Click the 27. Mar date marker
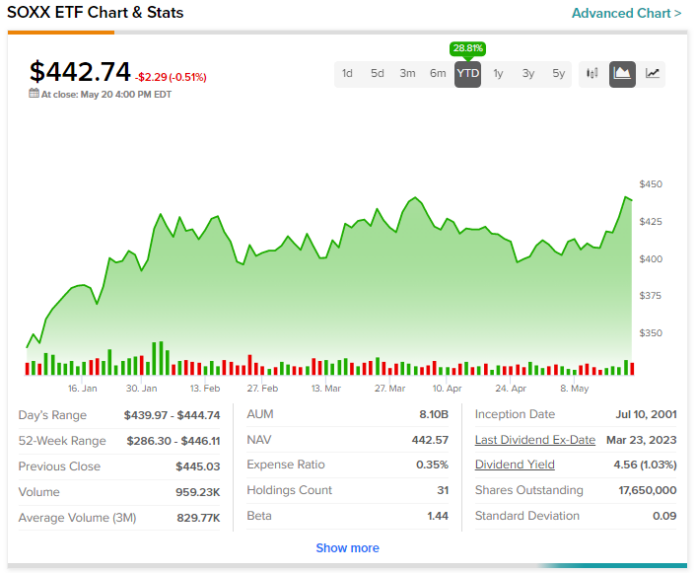696x573 pixels. tap(389, 388)
